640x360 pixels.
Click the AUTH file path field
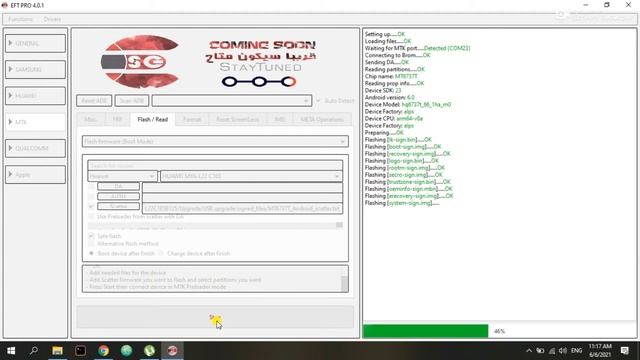(242, 198)
